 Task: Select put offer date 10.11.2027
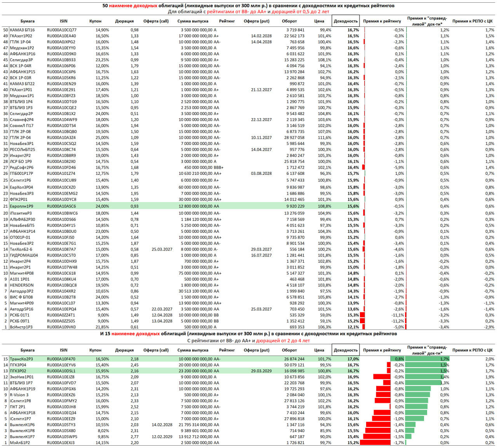click(261, 138)
